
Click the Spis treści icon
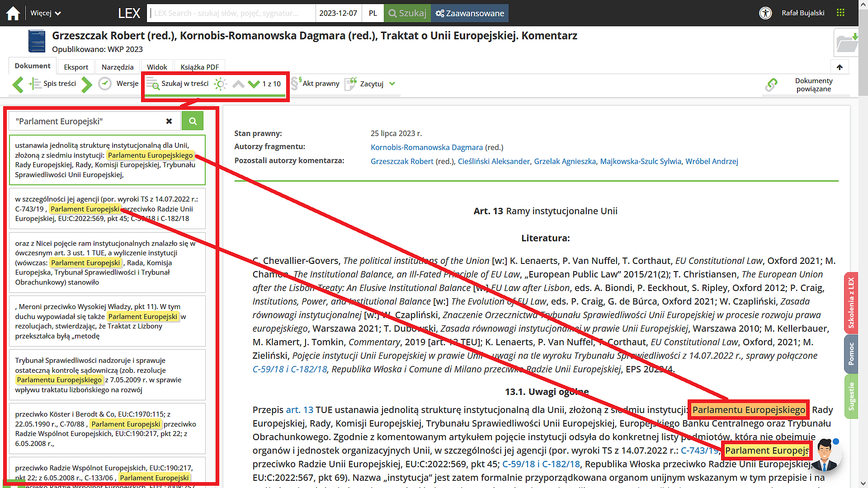pyautogui.click(x=35, y=84)
